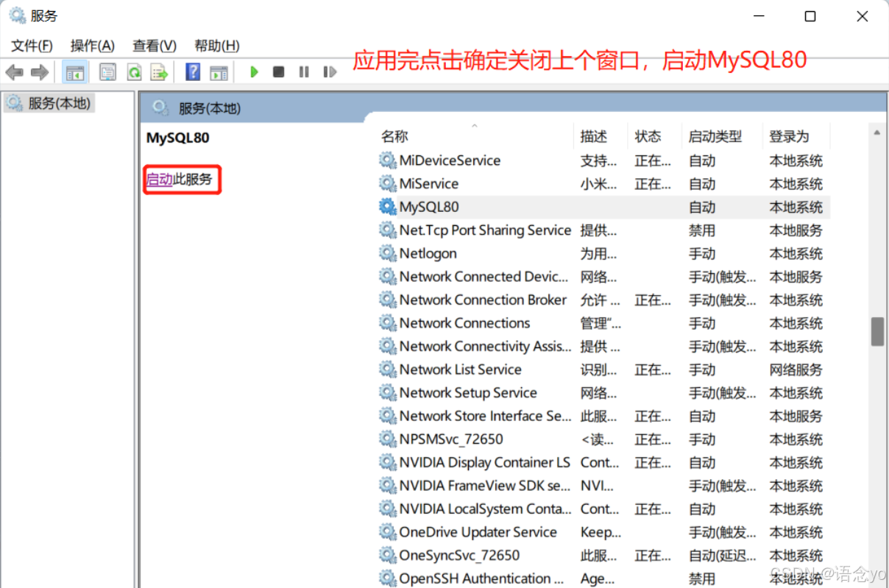Screen dimensions: 889x588
Task: Sort by the 名称 column header
Action: 394,136
